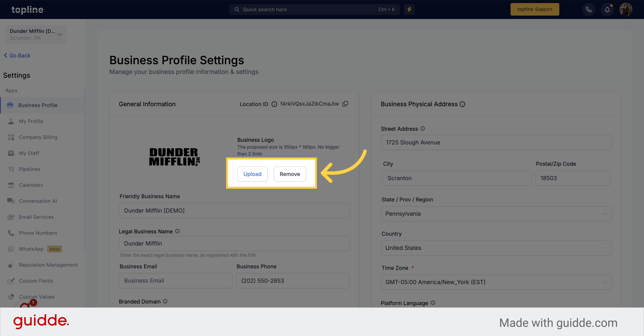
Task: Click the Pipelines sidebar icon
Action: pyautogui.click(x=11, y=169)
